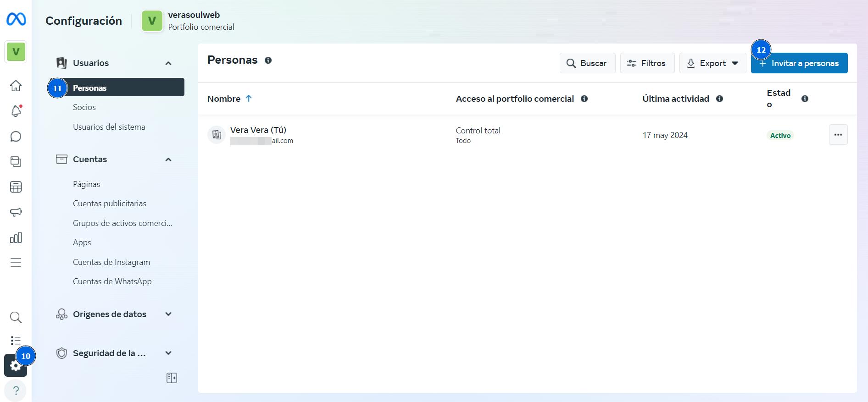Screen dimensions: 868x402
Task: Click info icon beside Estado column
Action: [x=805, y=99]
